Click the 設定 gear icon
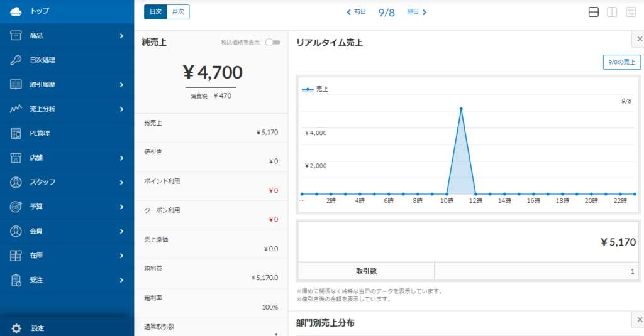644x336 pixels. pyautogui.click(x=16, y=328)
